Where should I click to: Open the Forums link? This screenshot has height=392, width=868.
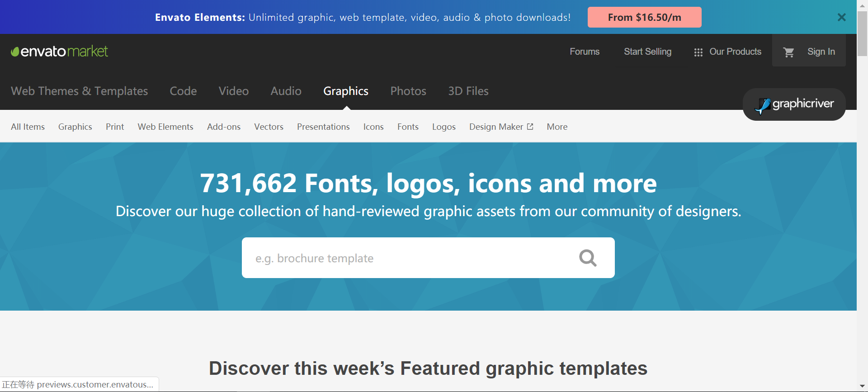click(585, 52)
